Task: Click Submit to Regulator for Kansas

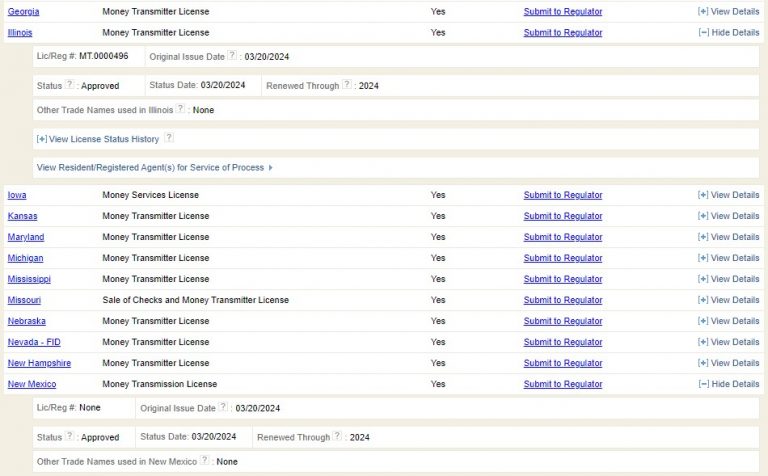Action: (x=563, y=216)
